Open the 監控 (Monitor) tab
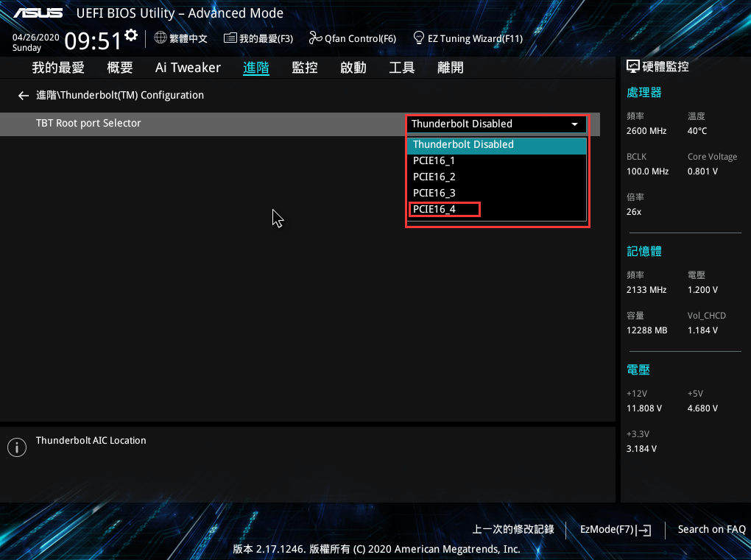This screenshot has height=560, width=751. coord(304,68)
